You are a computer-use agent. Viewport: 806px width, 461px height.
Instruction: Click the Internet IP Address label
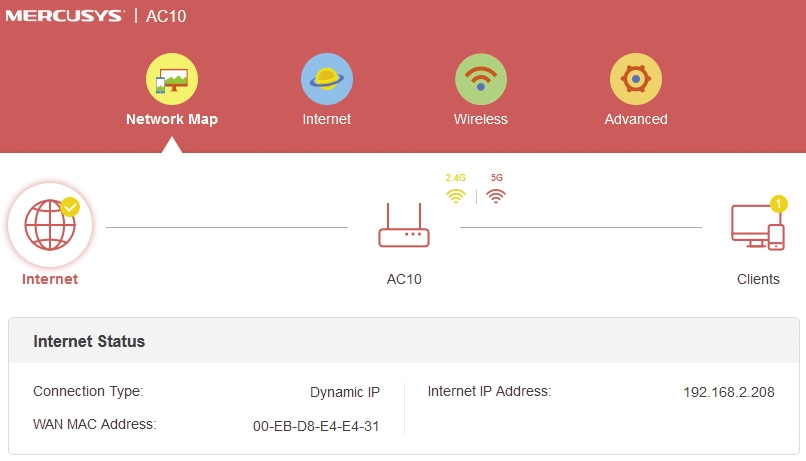pos(489,392)
